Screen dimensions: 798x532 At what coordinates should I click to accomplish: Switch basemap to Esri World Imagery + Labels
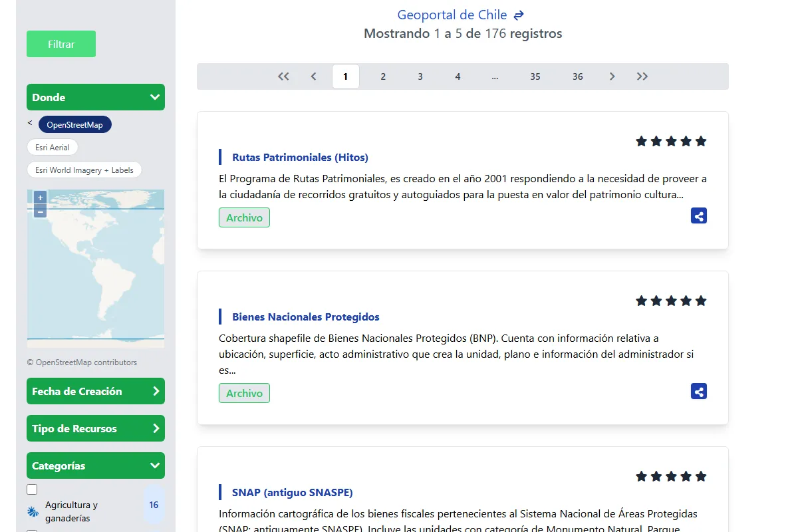click(x=84, y=170)
